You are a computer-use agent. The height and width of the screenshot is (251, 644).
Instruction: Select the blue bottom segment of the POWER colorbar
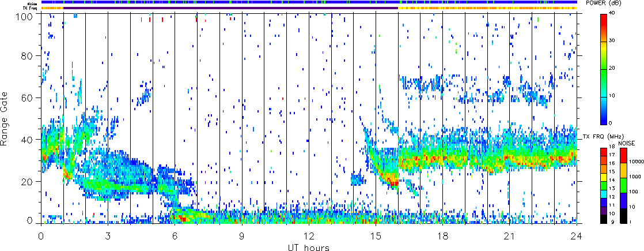click(604, 111)
